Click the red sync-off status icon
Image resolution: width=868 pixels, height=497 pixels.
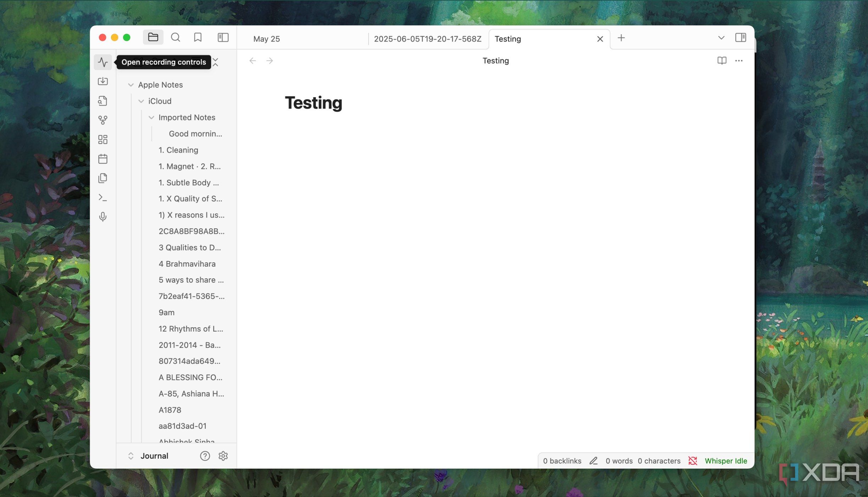click(693, 461)
